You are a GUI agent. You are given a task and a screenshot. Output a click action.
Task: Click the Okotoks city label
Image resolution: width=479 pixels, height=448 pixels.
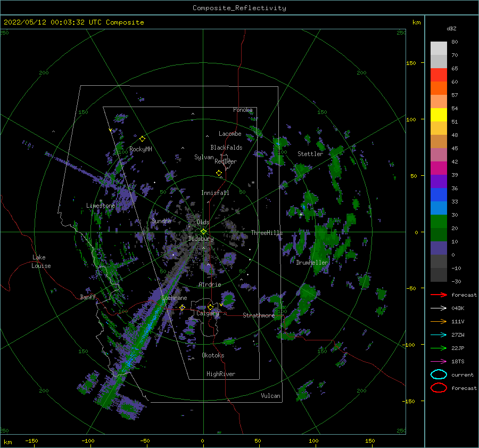[213, 355]
